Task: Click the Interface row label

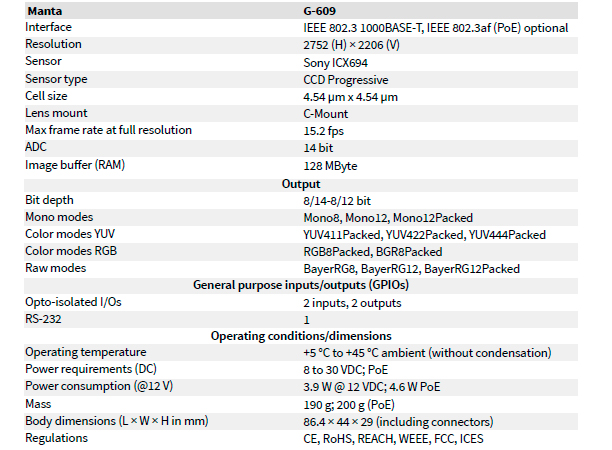Action: pos(48,27)
